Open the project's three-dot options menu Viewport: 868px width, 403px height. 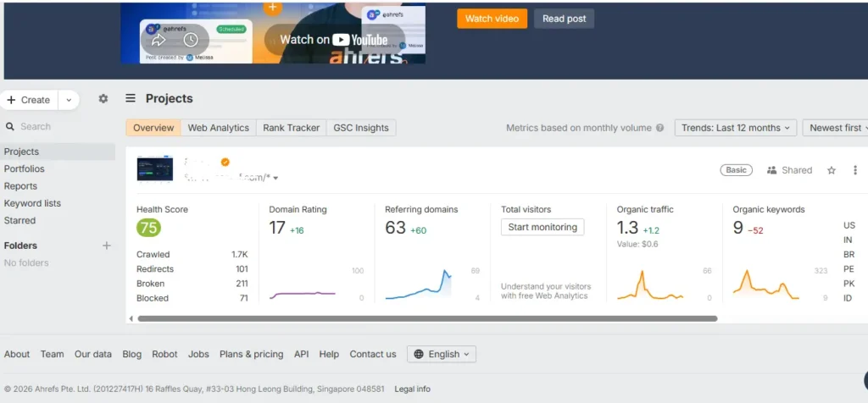(x=855, y=170)
